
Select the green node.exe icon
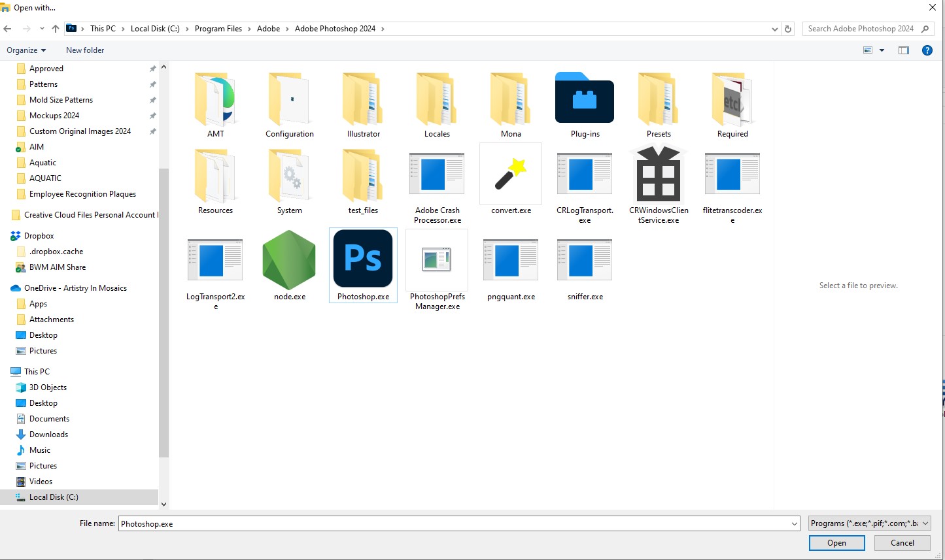[288, 260]
